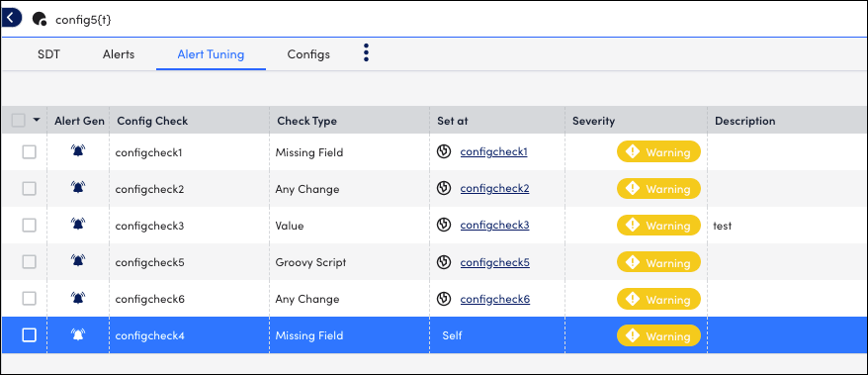Check the configcheck5 row checkbox

pos(30,261)
